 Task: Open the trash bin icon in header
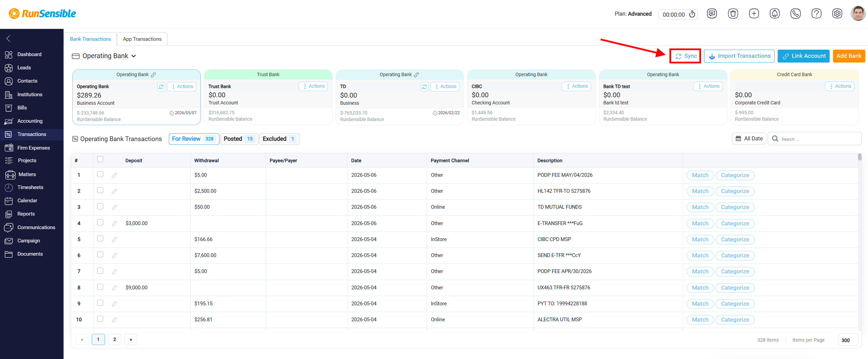point(733,14)
